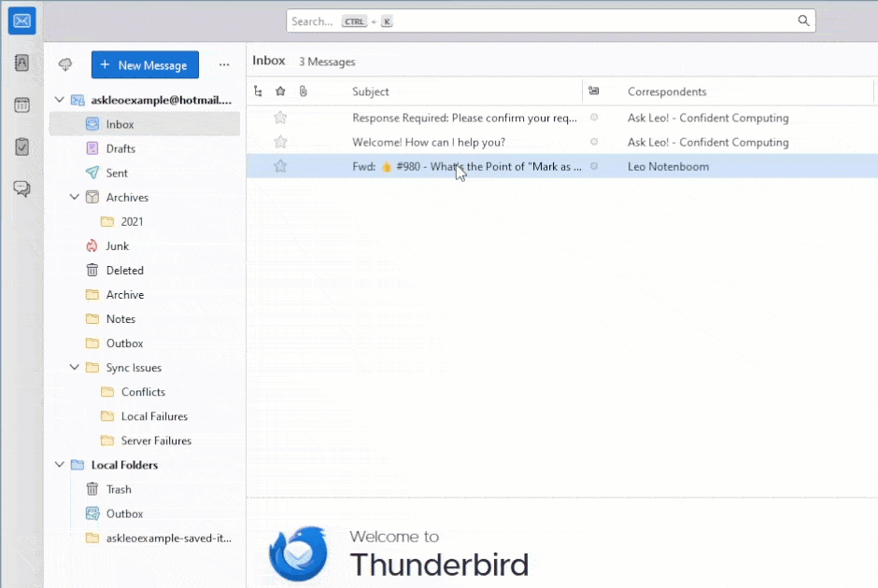Image resolution: width=878 pixels, height=588 pixels.
Task: Sort by the Read status column icon
Action: pos(593,91)
